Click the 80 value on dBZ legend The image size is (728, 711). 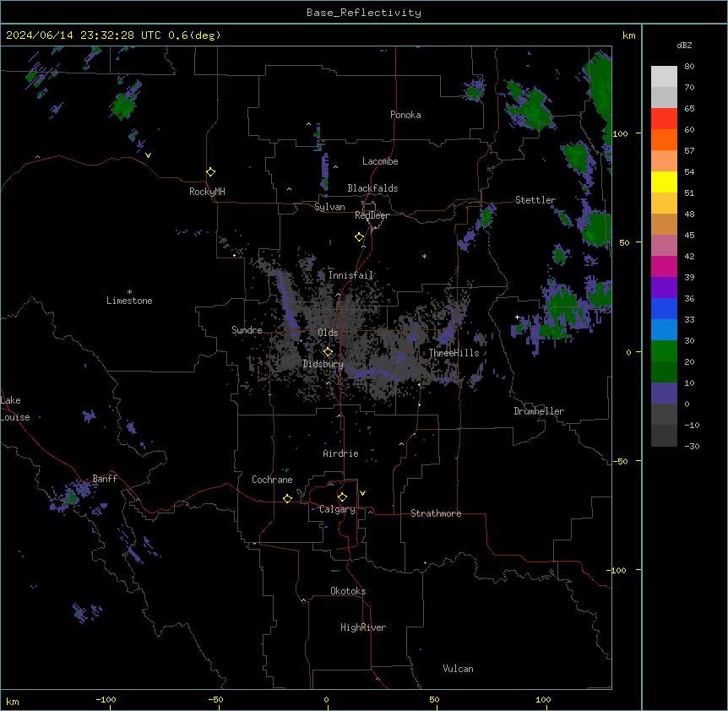click(689, 67)
